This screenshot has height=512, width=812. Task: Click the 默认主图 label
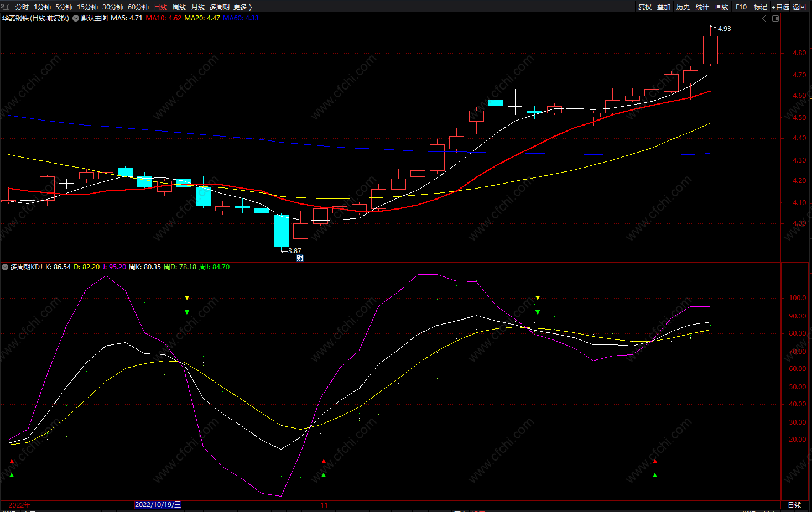click(x=95, y=18)
